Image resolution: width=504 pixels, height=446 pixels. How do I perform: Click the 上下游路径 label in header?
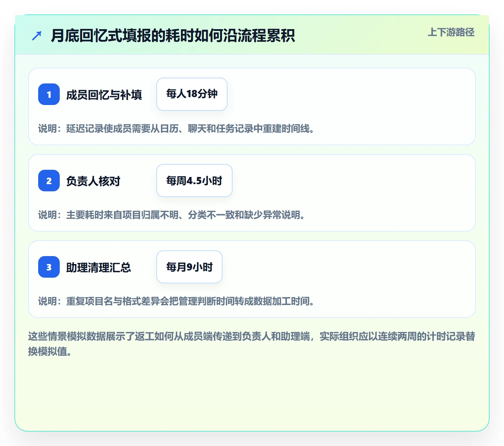pos(451,32)
